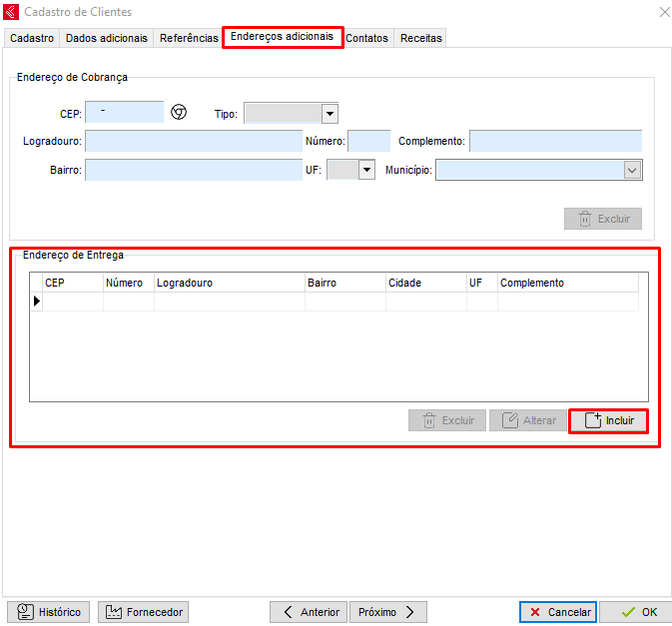The width and height of the screenshot is (672, 626).
Task: Select the Referências tab
Action: click(189, 38)
